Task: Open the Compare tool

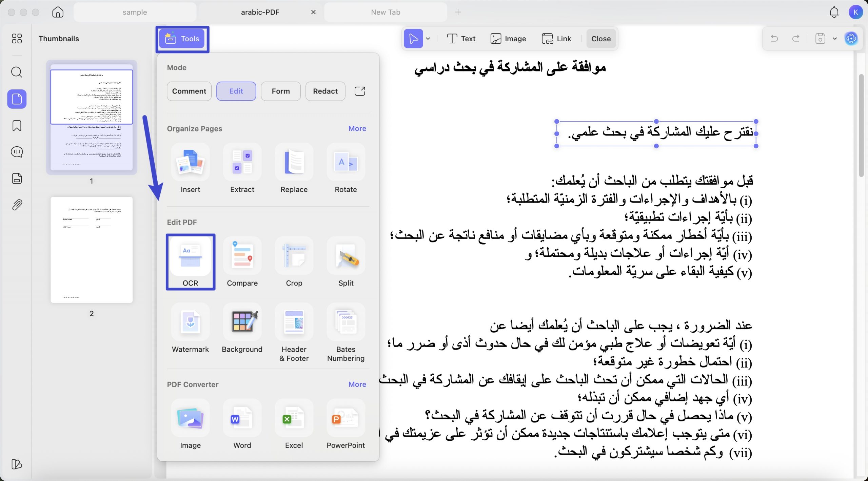Action: [x=242, y=262]
